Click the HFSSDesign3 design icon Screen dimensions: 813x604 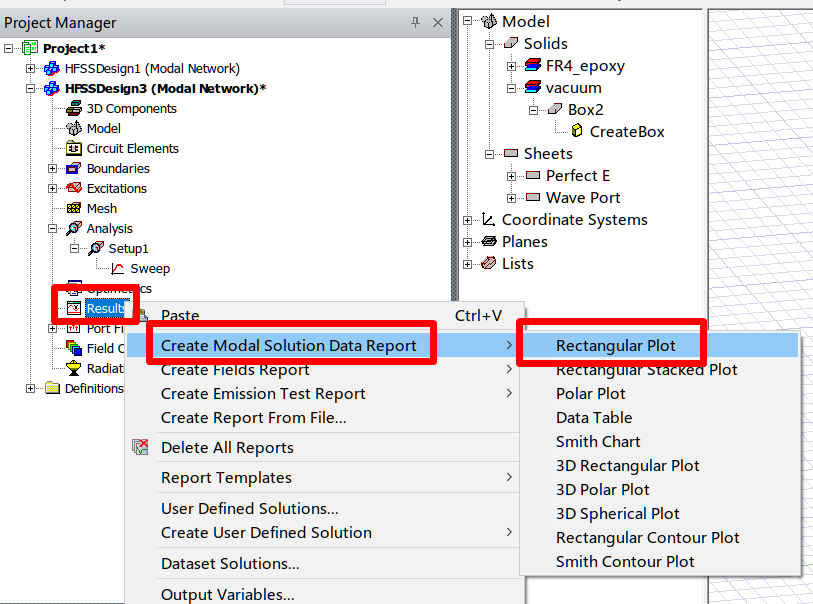point(52,89)
